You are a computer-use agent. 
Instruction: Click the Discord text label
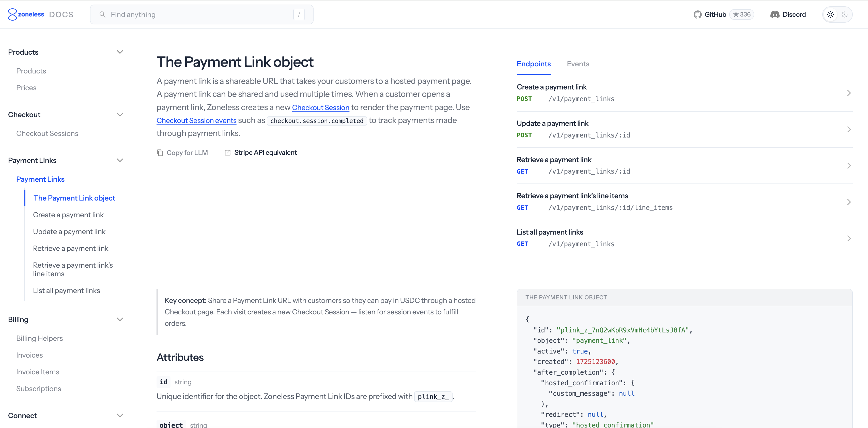point(794,14)
